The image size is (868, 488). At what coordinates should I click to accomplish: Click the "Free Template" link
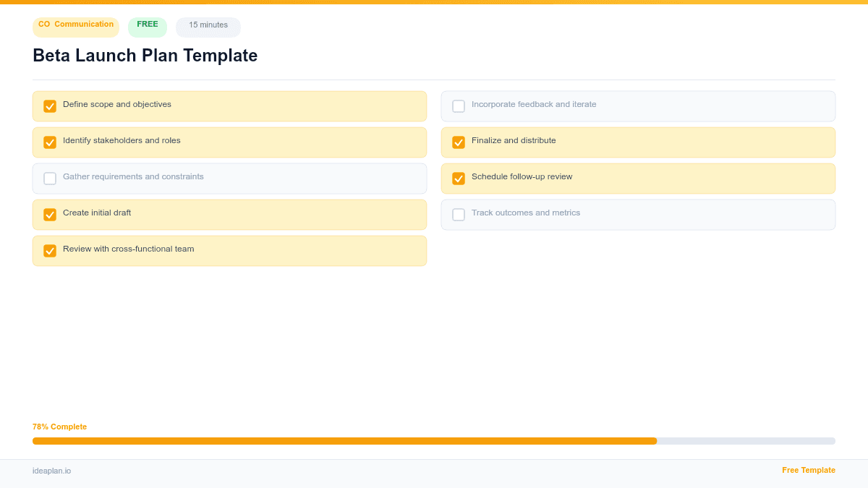point(809,470)
